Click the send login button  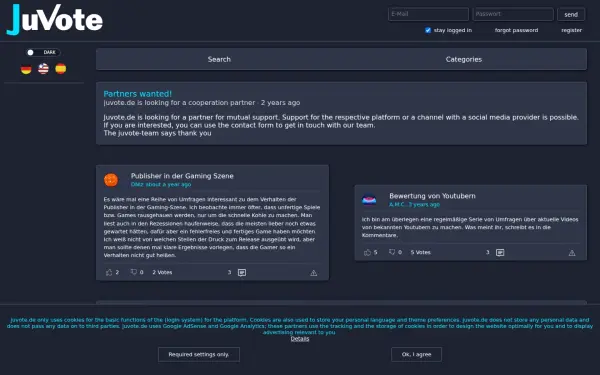tap(571, 15)
